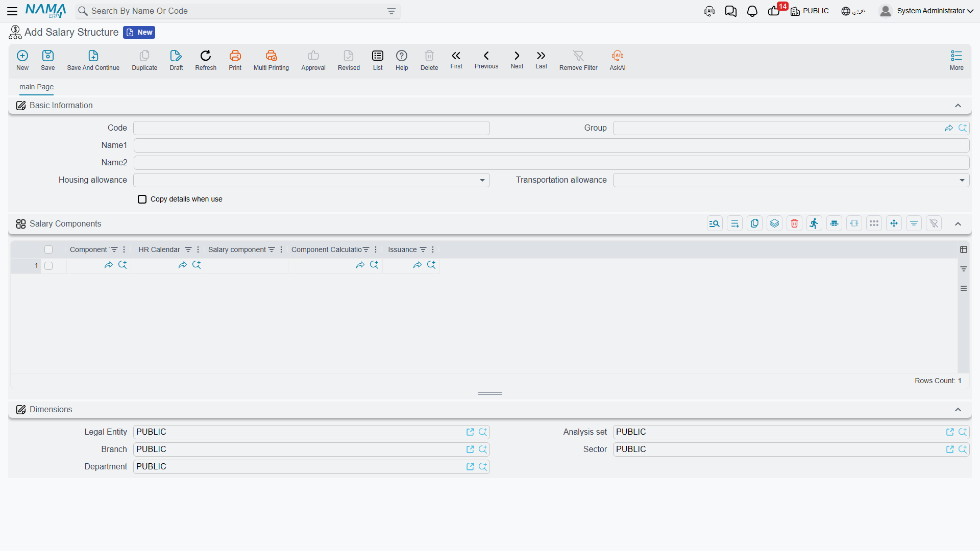Go to the Next record
The image size is (980, 551).
(517, 59)
